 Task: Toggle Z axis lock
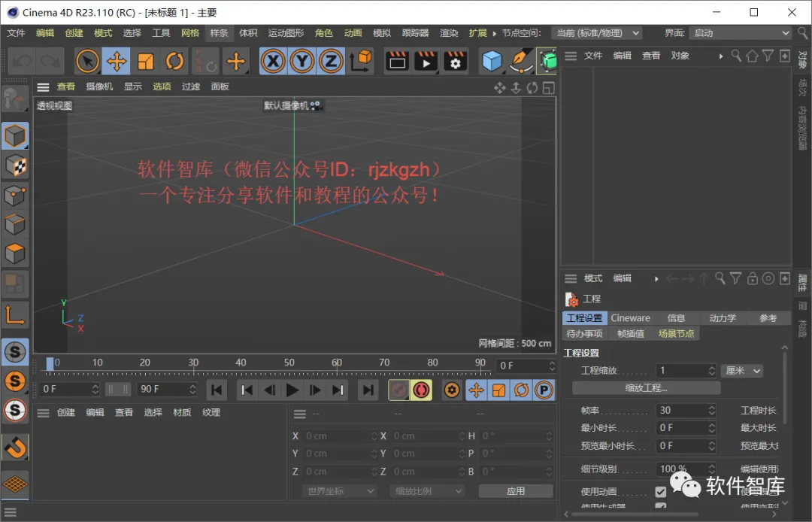[331, 62]
